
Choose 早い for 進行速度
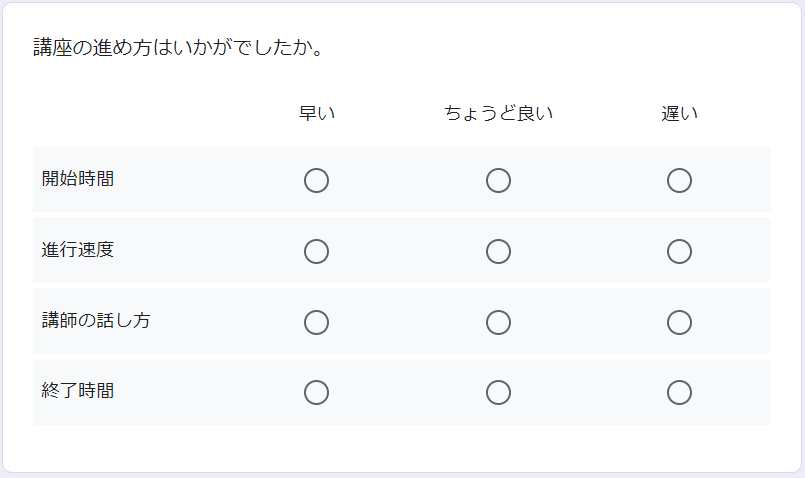[x=316, y=251]
